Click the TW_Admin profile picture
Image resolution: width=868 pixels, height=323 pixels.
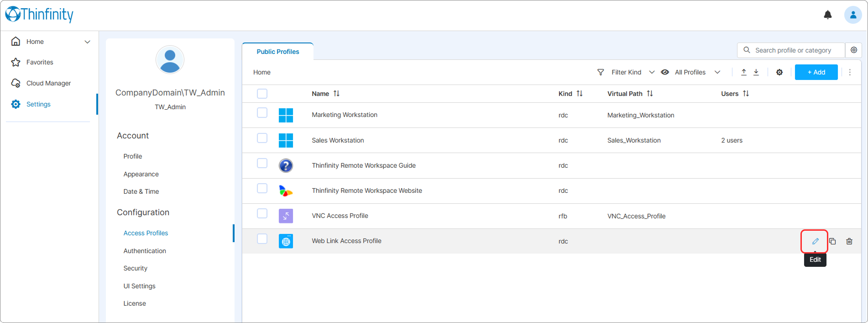click(x=170, y=59)
